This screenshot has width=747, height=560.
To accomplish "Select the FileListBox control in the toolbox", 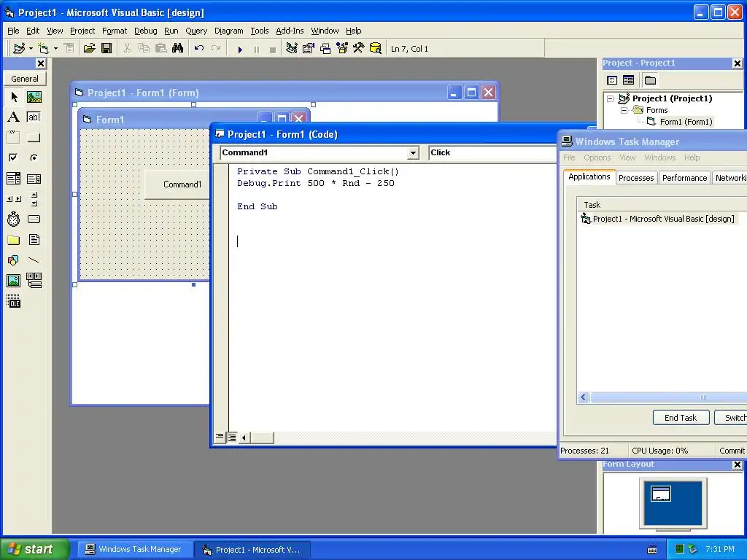I will (34, 239).
